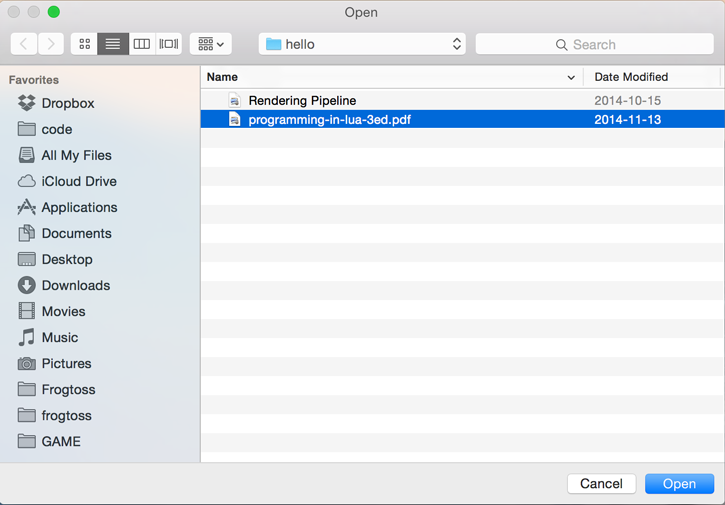The height and width of the screenshot is (505, 725).
Task: Go to Applications in sidebar
Action: point(79,207)
